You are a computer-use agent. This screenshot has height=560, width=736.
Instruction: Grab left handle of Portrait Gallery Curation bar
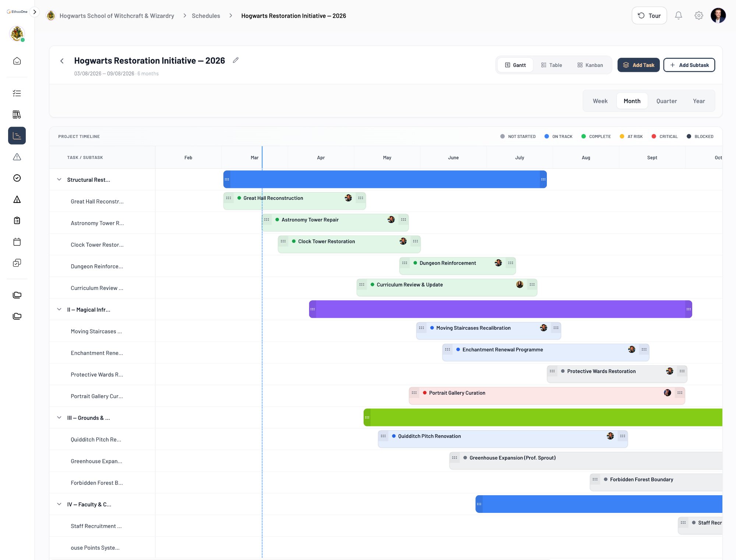(x=414, y=393)
